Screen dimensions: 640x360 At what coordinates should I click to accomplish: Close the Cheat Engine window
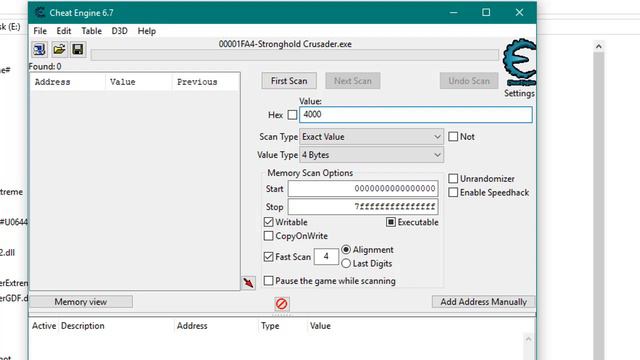click(519, 13)
